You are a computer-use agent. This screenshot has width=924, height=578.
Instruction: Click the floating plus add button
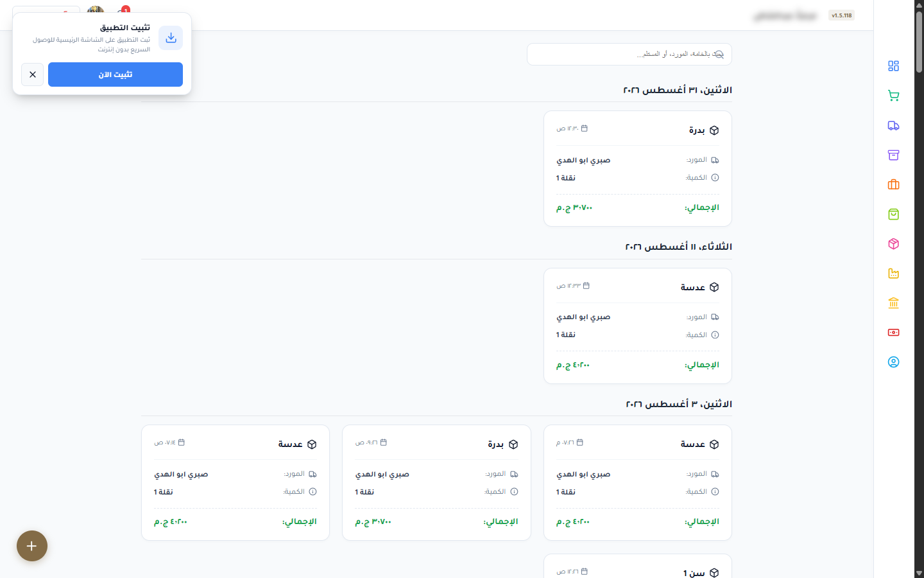(32, 546)
